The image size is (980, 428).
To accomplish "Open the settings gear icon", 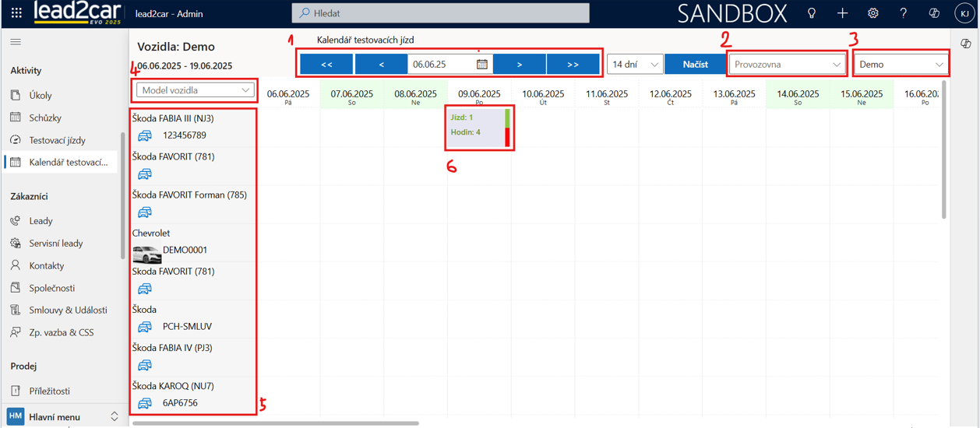I will point(873,13).
